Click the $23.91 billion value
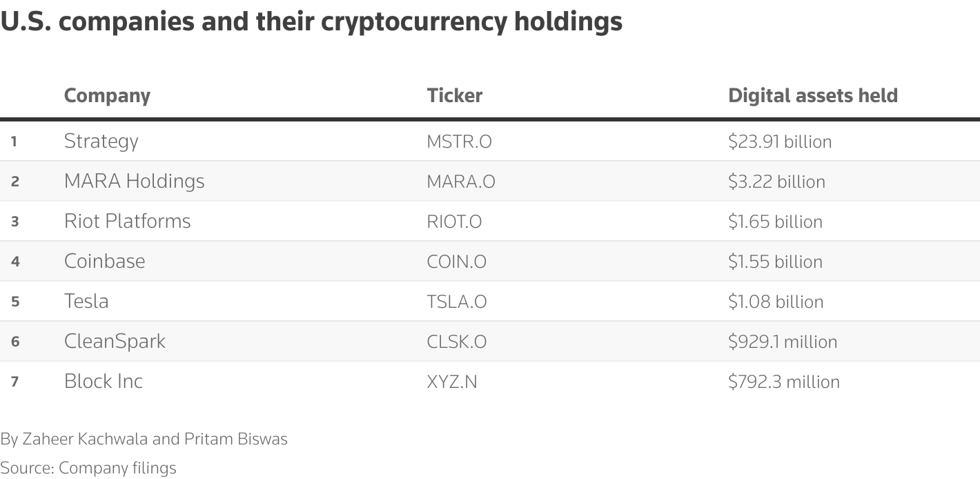 pyautogui.click(x=779, y=141)
